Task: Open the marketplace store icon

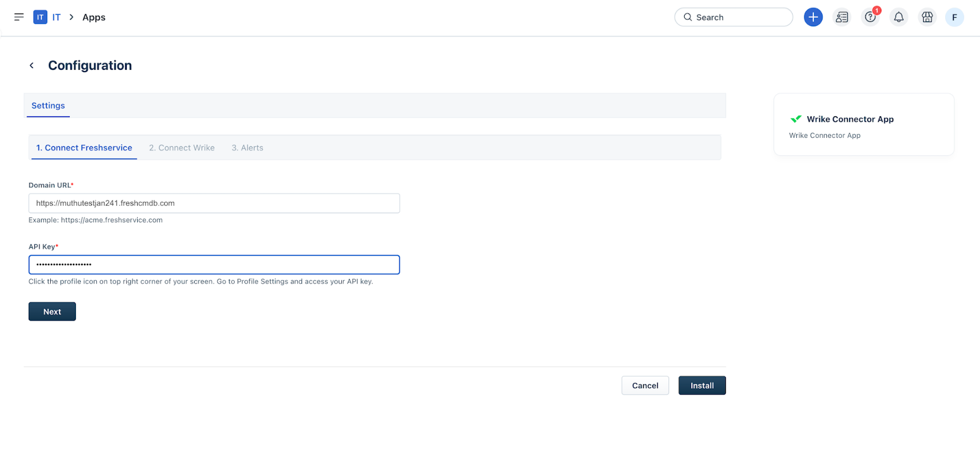Action: tap(927, 17)
